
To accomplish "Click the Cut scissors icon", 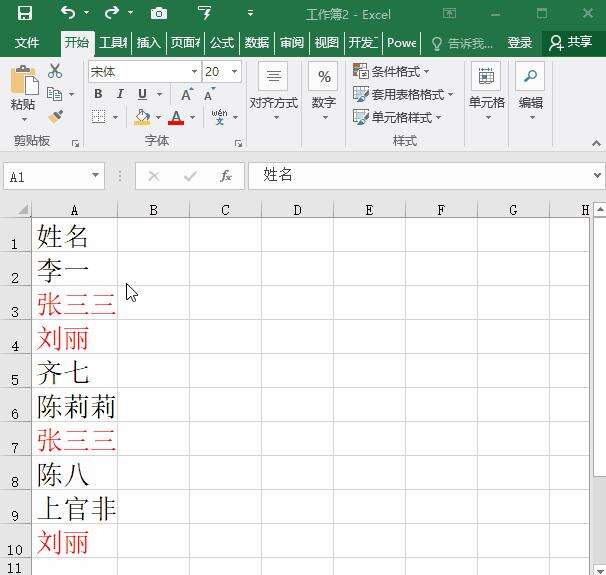I will pyautogui.click(x=55, y=71).
